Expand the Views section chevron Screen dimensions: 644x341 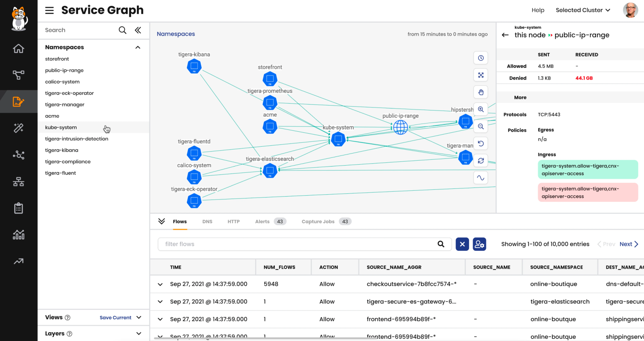coord(139,317)
